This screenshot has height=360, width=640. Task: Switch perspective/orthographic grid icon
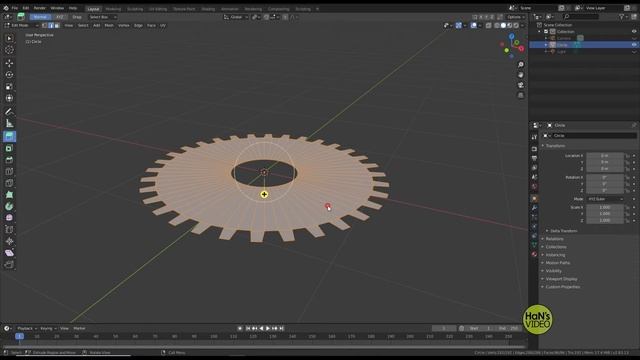[x=520, y=96]
